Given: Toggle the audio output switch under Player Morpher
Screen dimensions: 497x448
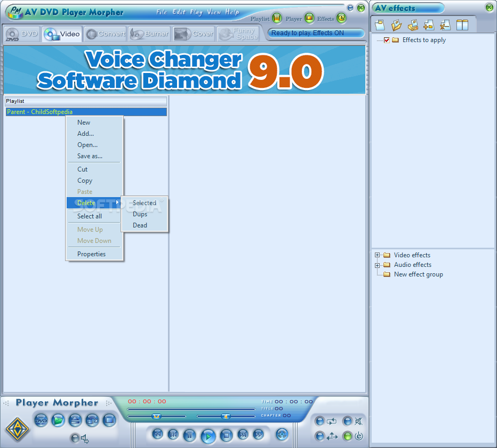Looking at the screenshot, I should (75, 438).
